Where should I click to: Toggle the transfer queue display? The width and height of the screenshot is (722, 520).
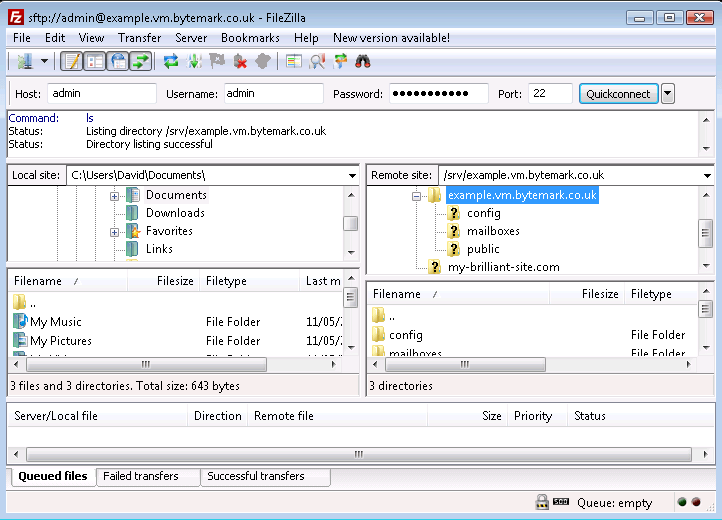tap(141, 61)
